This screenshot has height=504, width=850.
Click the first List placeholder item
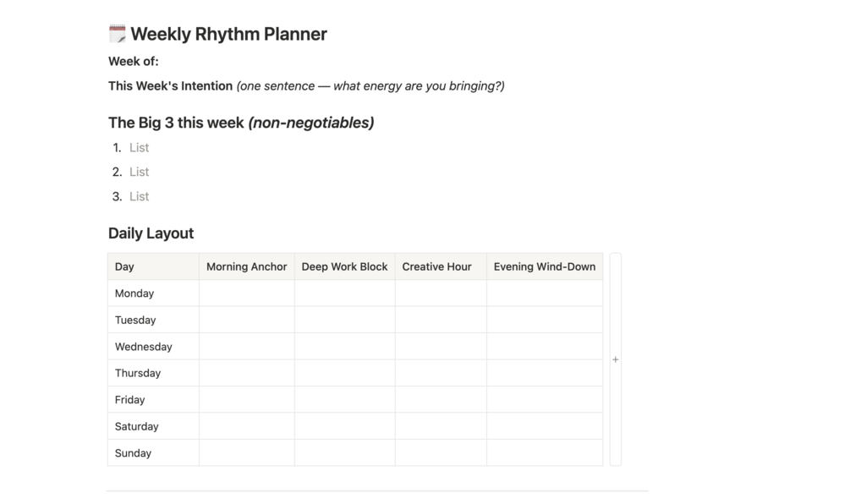click(140, 147)
